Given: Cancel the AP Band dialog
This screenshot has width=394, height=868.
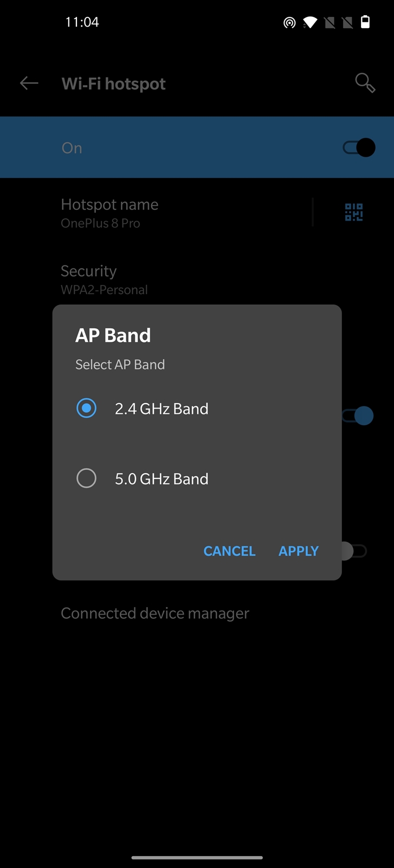Looking at the screenshot, I should [229, 551].
